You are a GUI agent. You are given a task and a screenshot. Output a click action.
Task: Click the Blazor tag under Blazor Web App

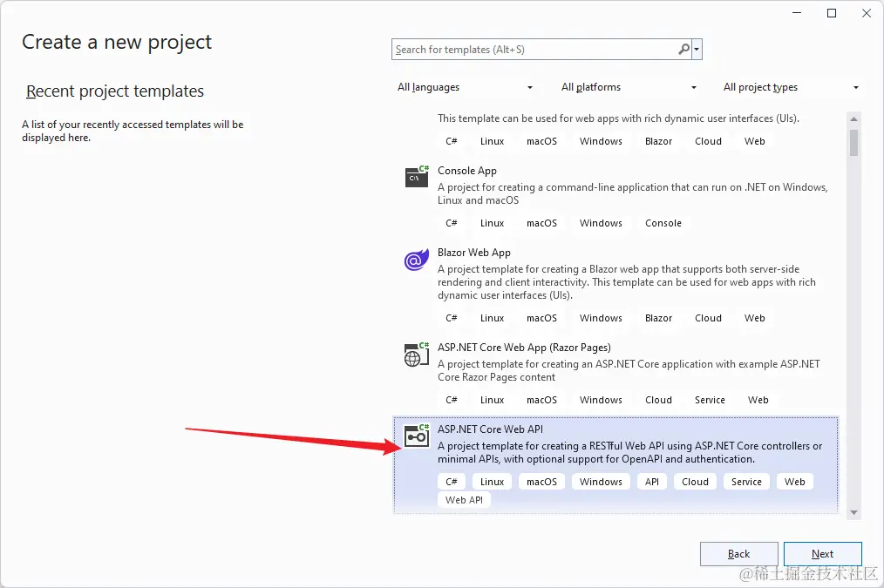point(658,318)
